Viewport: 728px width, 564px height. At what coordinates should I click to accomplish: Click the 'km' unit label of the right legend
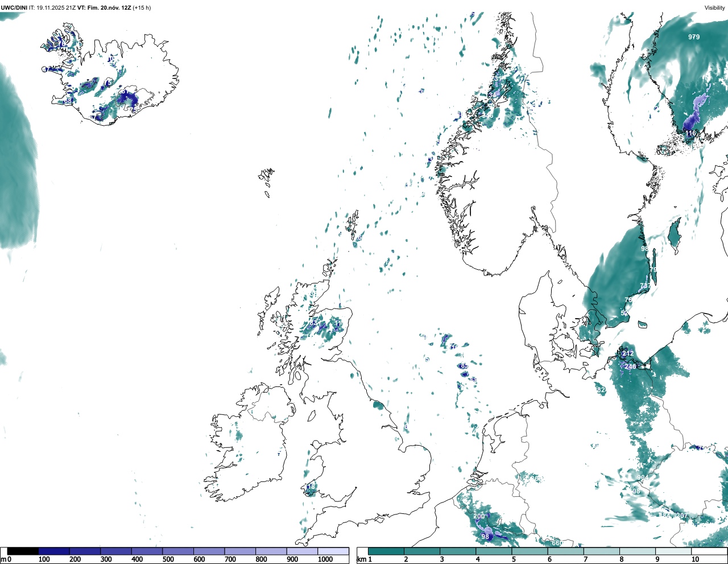point(362,559)
